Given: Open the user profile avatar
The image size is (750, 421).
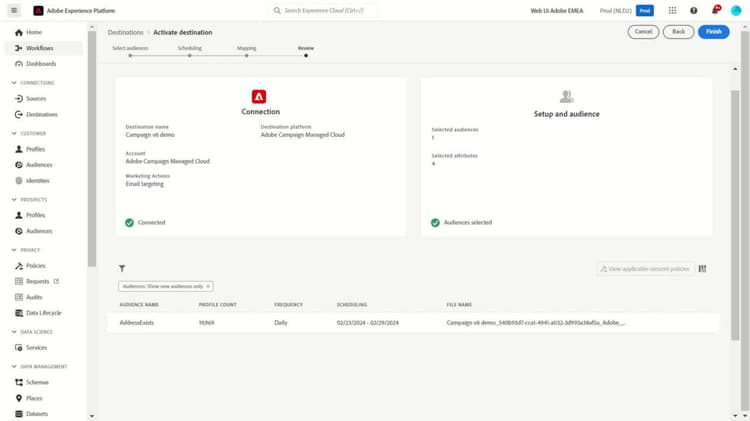Looking at the screenshot, I should (736, 11).
